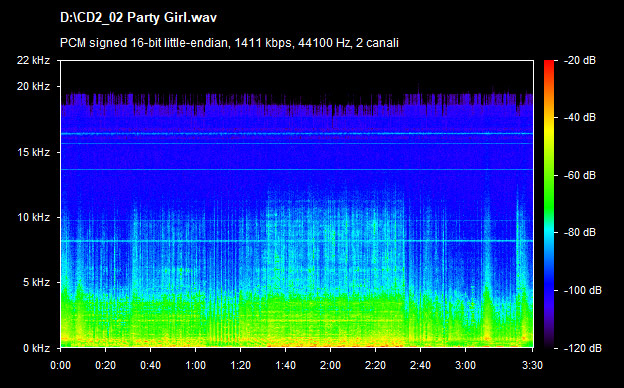
Task: Click the -120 dB legend label
Action: tap(583, 348)
